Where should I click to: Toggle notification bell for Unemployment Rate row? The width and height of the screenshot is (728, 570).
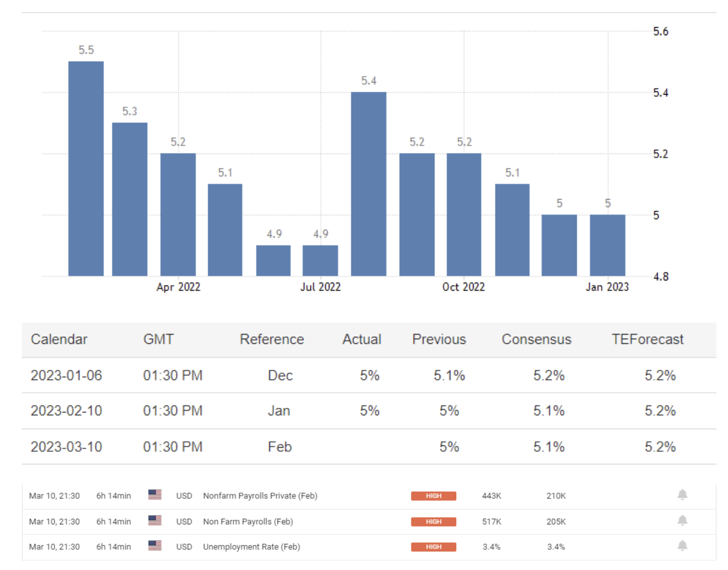pos(682,546)
